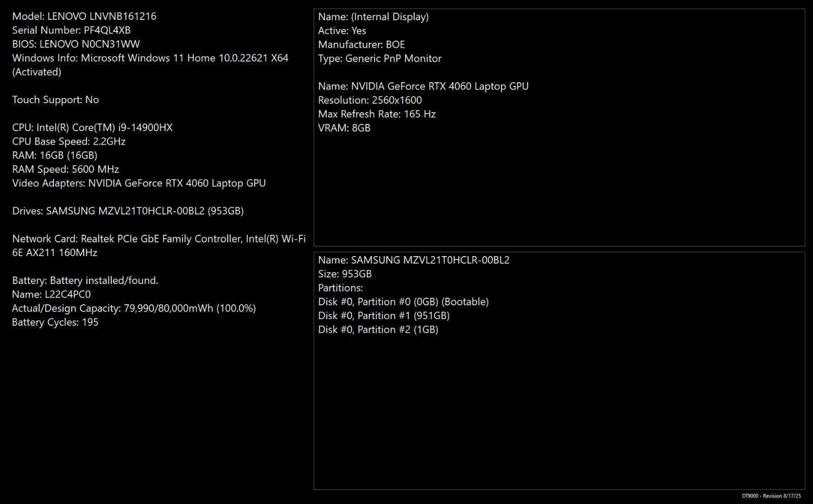Viewport: 813px width, 504px height.
Task: Select Disk #0, Partition #0 (0GB) (Bootable)
Action: [x=403, y=302]
